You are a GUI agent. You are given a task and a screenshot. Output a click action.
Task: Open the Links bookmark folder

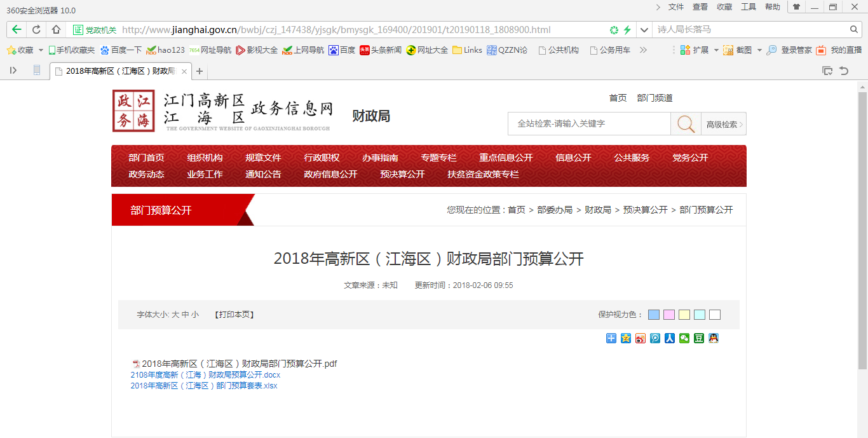pos(467,50)
